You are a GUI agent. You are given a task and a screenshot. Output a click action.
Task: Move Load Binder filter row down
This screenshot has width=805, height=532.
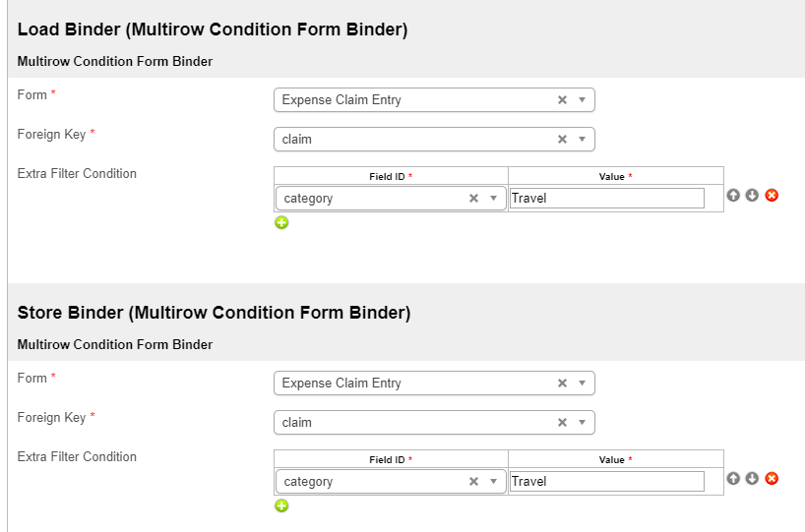point(752,196)
